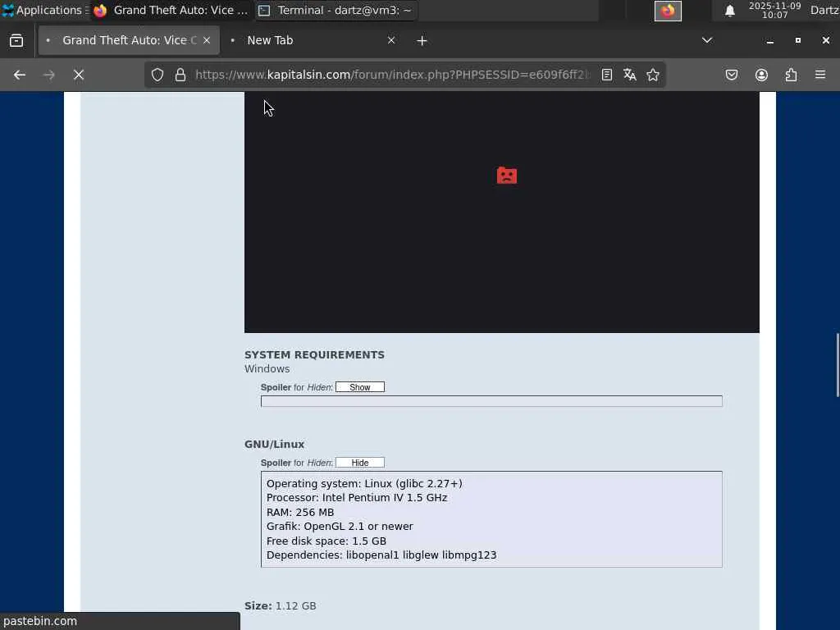The width and height of the screenshot is (840, 630).
Task: Click the page vertical scrollbar thumb
Action: [838, 365]
